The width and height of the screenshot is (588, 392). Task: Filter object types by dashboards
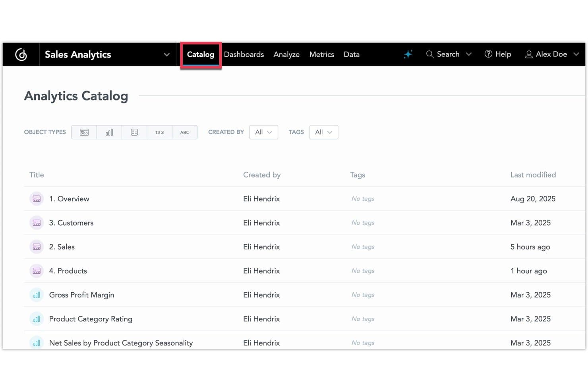tap(84, 132)
